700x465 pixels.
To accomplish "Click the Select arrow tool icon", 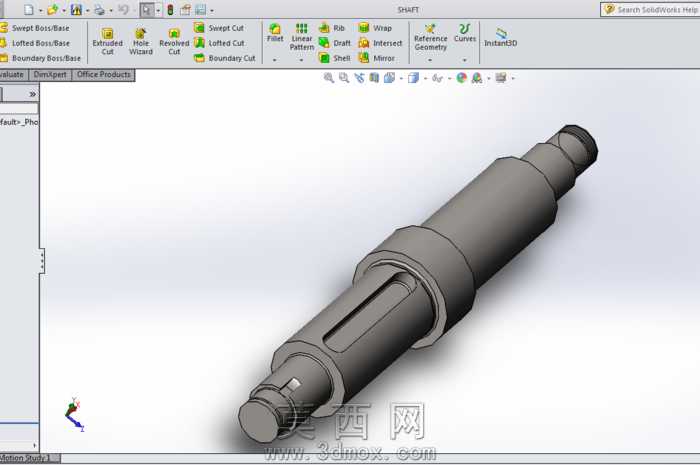I will (146, 9).
